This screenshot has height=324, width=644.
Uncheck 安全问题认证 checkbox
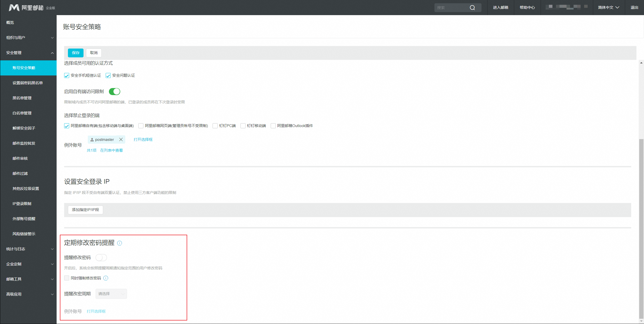(108, 75)
